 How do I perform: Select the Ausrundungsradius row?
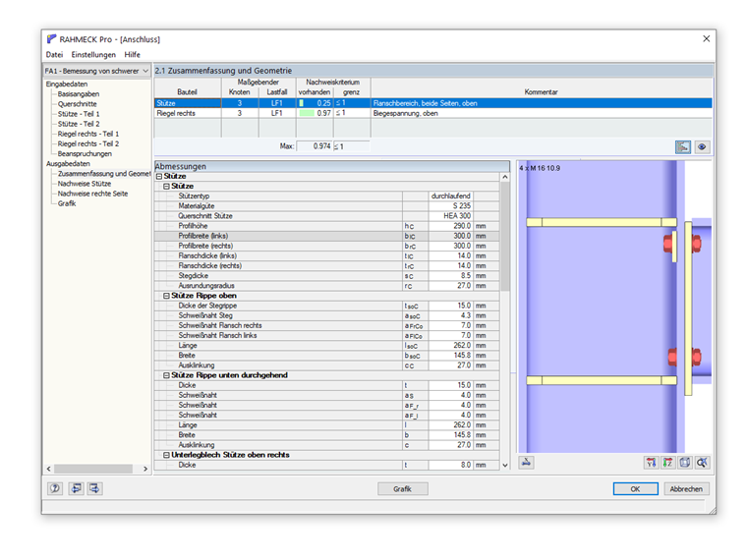pos(326,286)
